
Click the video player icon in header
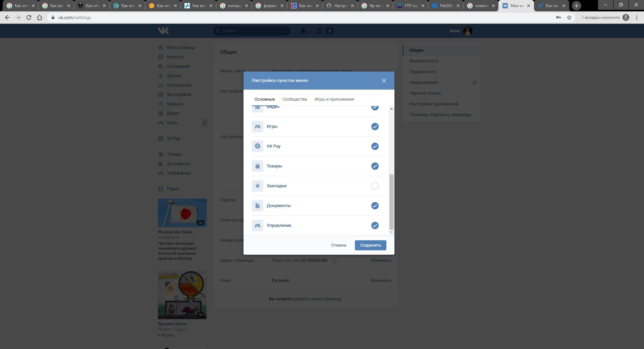330,31
